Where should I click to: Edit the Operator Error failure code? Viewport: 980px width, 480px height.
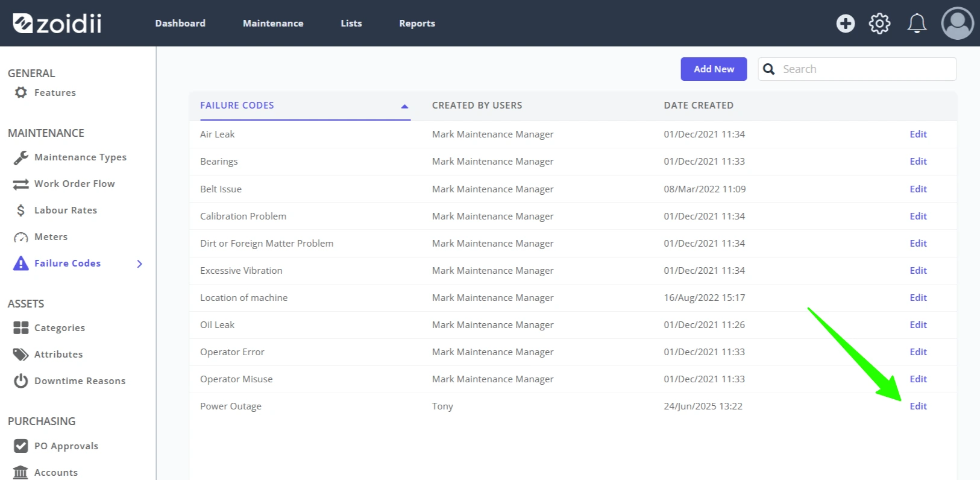[x=918, y=352]
